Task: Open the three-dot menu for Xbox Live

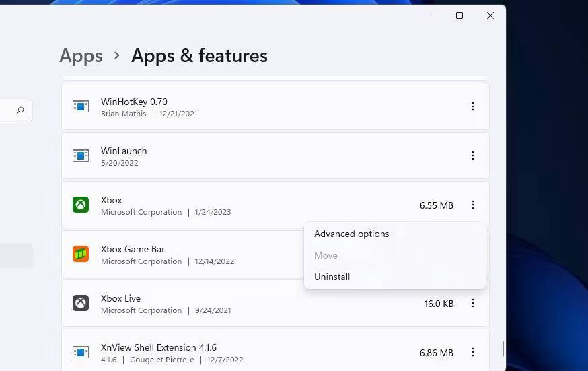Action: click(473, 303)
